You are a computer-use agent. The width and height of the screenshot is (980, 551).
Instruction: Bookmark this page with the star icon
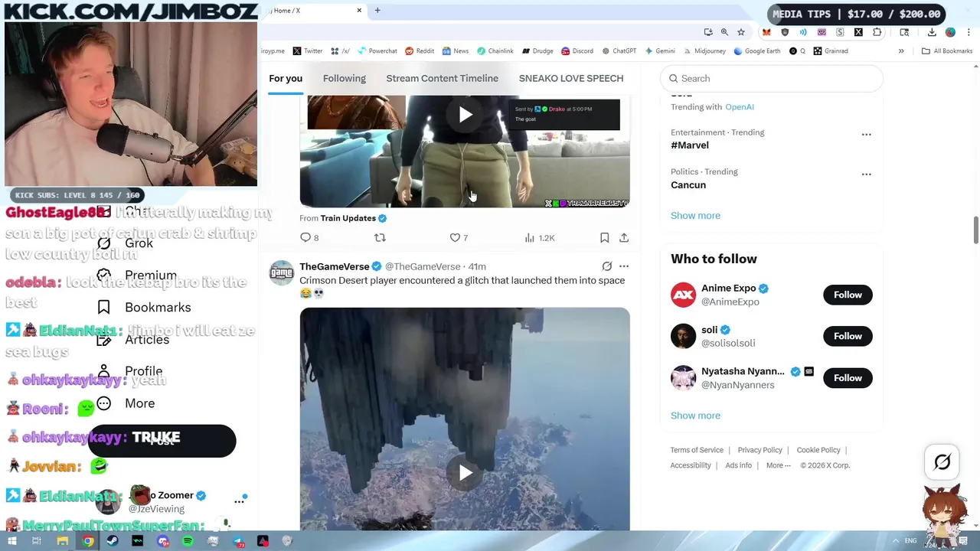(741, 32)
